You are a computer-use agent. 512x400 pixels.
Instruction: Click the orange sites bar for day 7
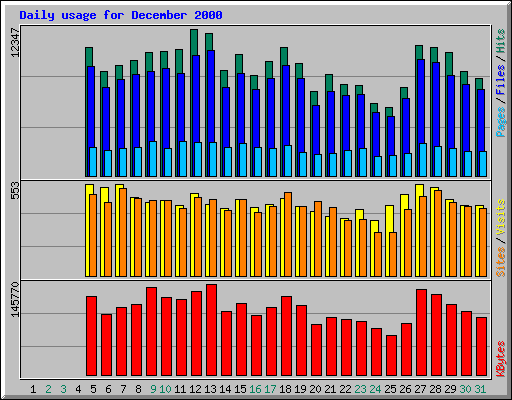tap(123, 232)
